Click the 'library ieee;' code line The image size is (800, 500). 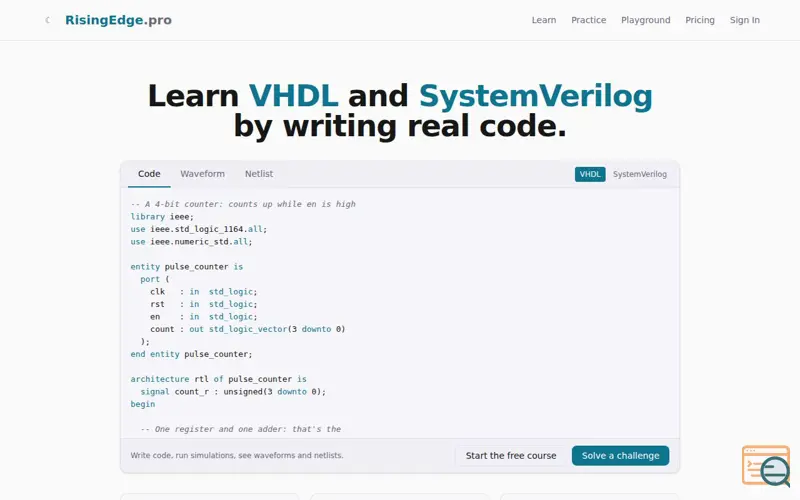[162, 217]
